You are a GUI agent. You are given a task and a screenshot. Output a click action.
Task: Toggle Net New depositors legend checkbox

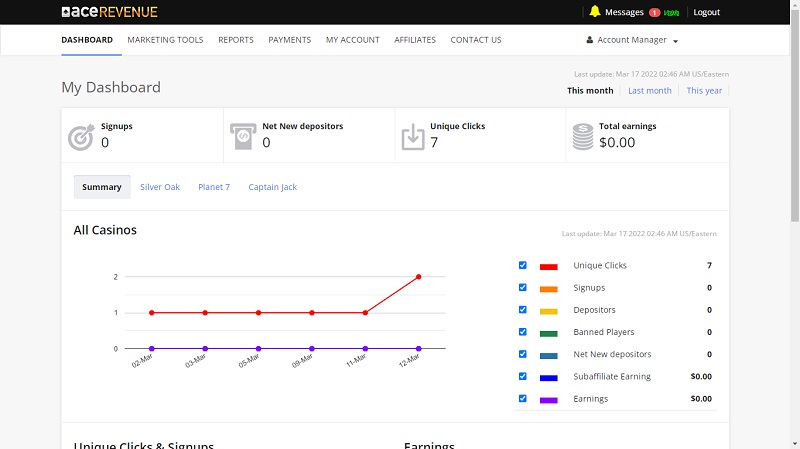[522, 354]
